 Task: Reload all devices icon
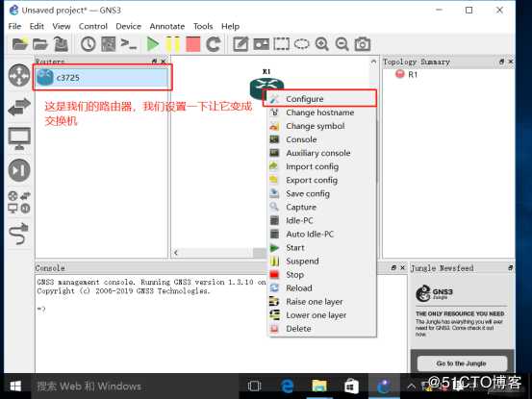pos(214,44)
